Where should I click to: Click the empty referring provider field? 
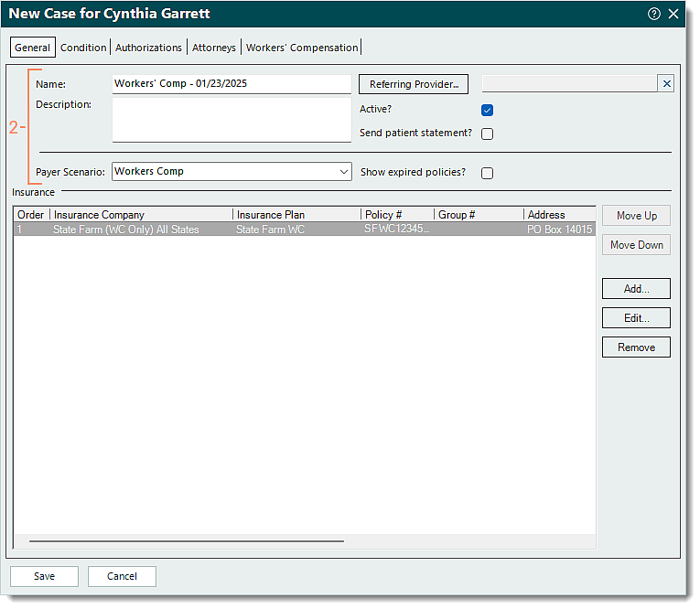[x=570, y=84]
